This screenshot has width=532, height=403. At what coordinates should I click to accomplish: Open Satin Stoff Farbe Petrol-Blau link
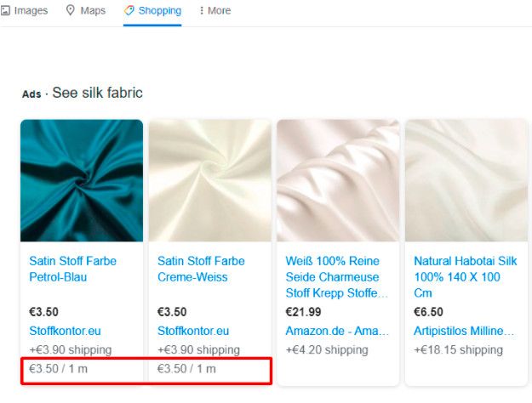point(72,269)
